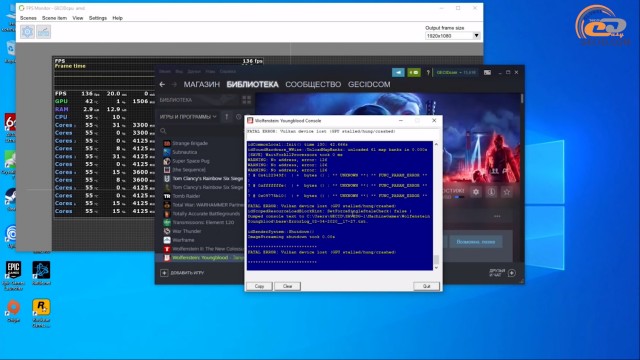The image size is (640, 360).
Task: Open the Rockstar Games Launcher desktop icon
Action: 41,313
